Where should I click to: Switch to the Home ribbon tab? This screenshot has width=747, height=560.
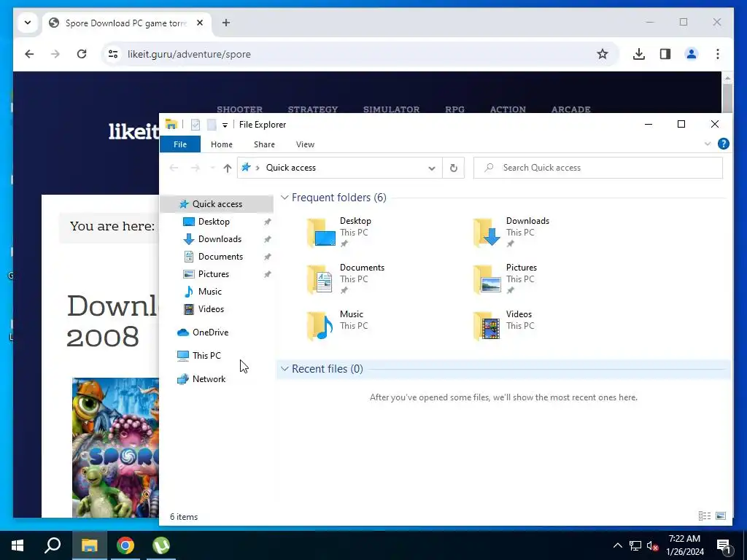click(x=222, y=144)
